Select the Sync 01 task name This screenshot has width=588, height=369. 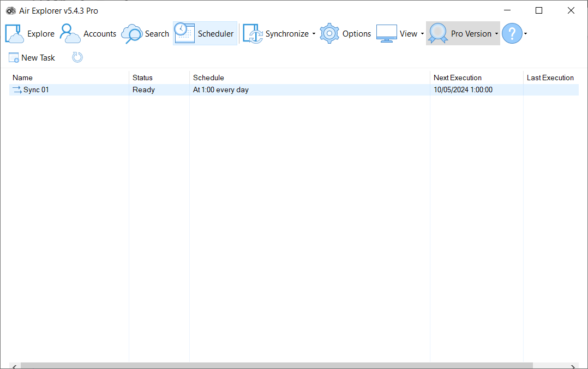[x=36, y=90]
